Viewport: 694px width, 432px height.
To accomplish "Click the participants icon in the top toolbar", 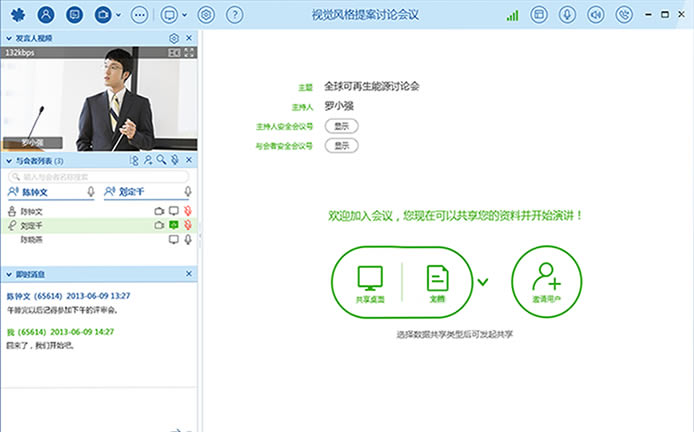I will tap(46, 15).
